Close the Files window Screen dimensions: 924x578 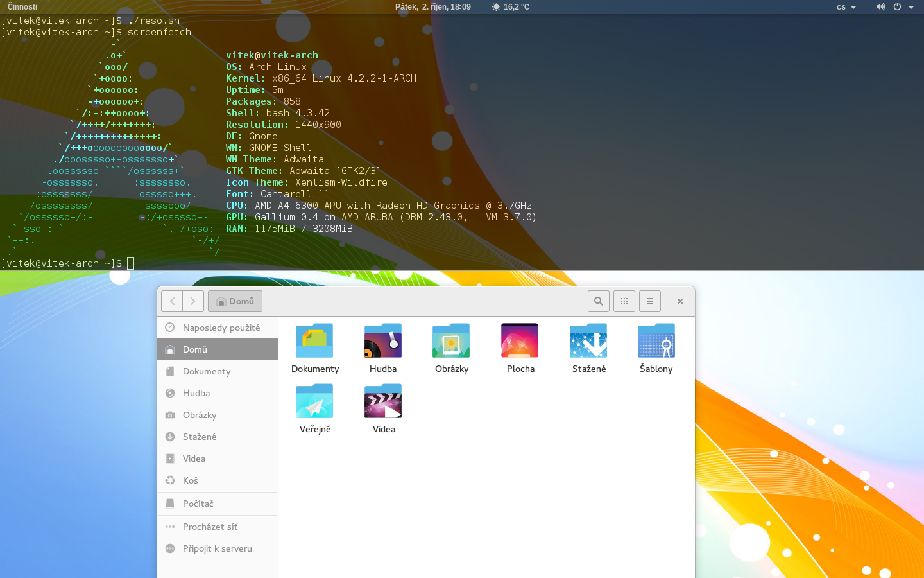tap(680, 301)
